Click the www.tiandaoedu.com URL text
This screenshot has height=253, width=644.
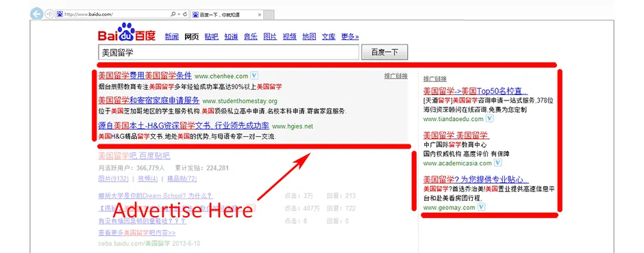[x=453, y=119]
